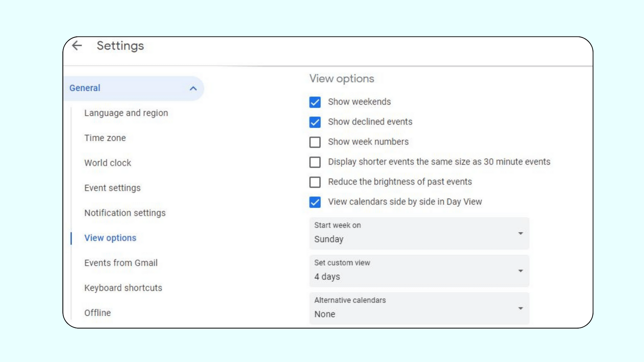
Task: Enable display shorter events as 30 minute
Action: 315,162
